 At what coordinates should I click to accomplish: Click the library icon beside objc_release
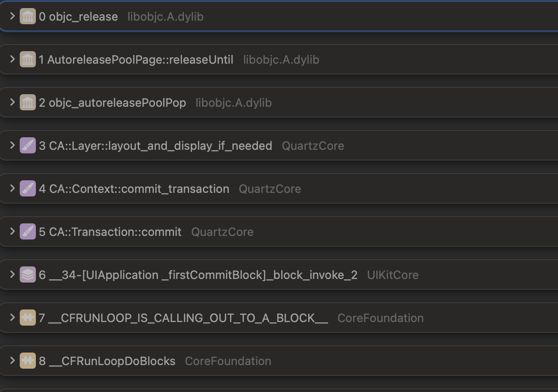pos(27,17)
